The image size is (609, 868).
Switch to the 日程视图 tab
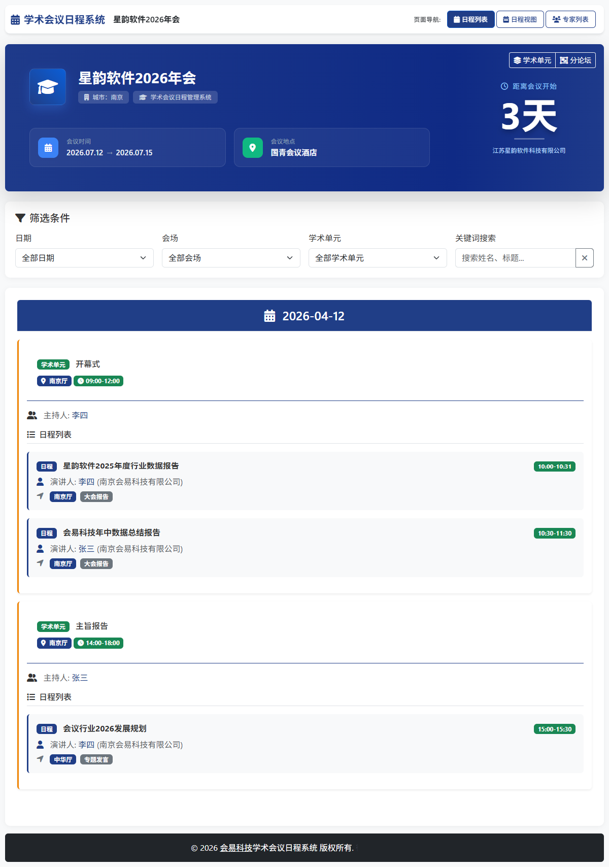pyautogui.click(x=520, y=19)
